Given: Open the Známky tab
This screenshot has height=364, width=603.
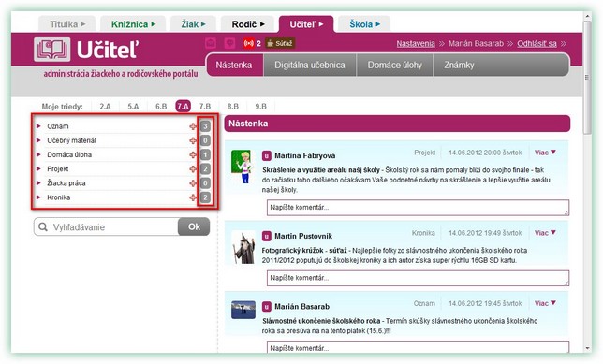Looking at the screenshot, I should pos(459,65).
